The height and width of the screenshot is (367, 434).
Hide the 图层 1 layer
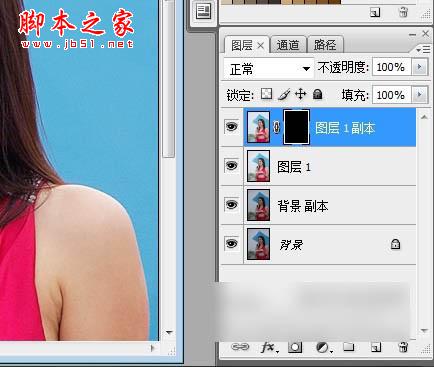tap(232, 166)
